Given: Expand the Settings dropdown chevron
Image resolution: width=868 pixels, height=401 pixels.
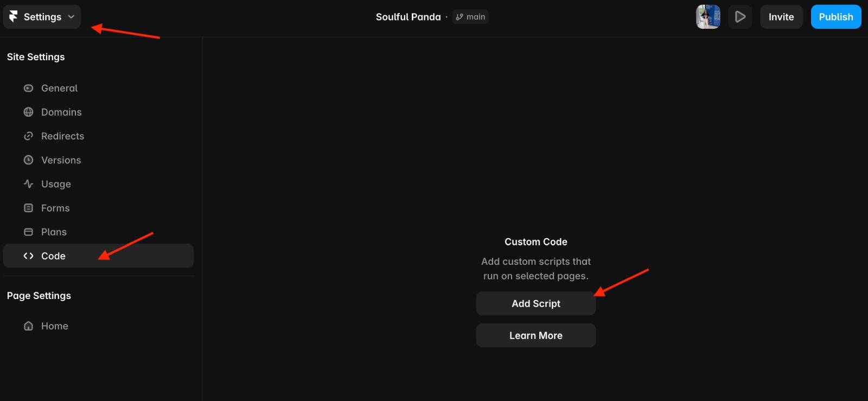Looking at the screenshot, I should pos(71,17).
